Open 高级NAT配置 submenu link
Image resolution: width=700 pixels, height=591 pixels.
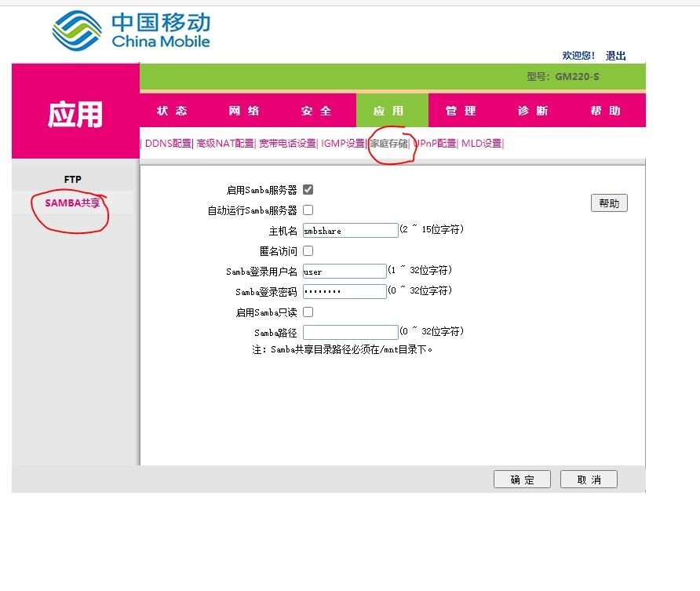point(225,144)
